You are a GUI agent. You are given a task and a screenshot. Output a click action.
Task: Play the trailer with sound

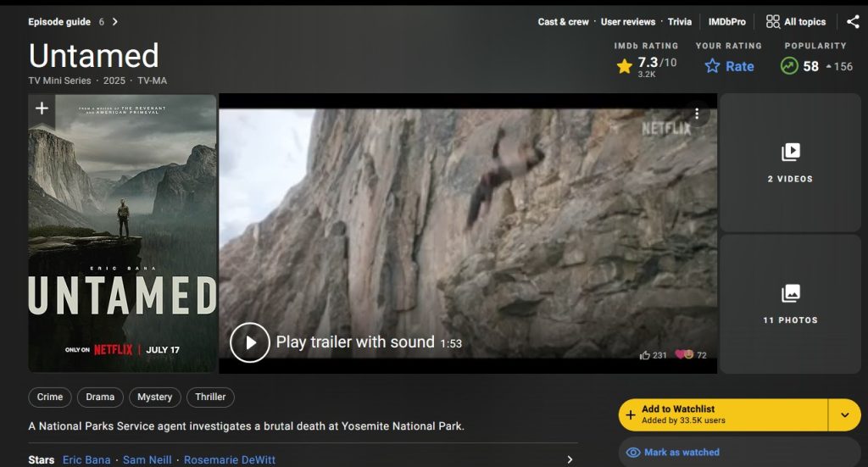click(x=250, y=342)
